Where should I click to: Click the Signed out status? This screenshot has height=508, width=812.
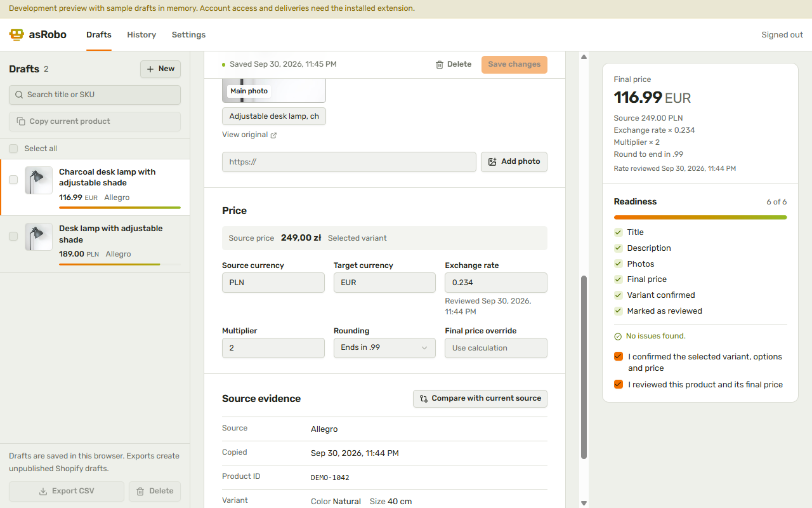pos(782,35)
